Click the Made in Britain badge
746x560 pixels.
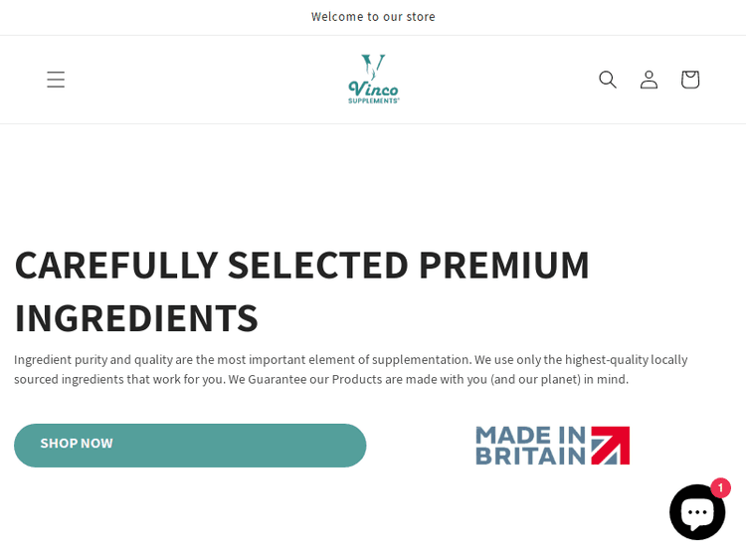coord(552,446)
